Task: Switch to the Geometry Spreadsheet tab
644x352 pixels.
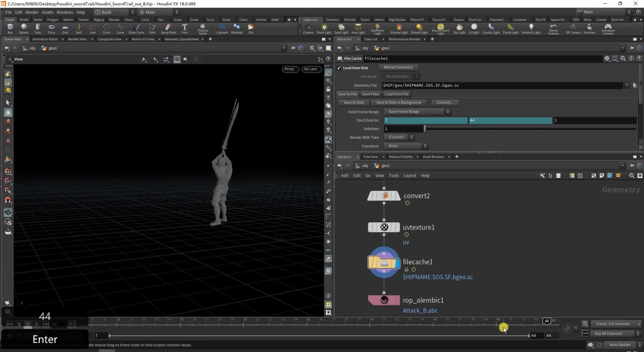Action: [182, 39]
